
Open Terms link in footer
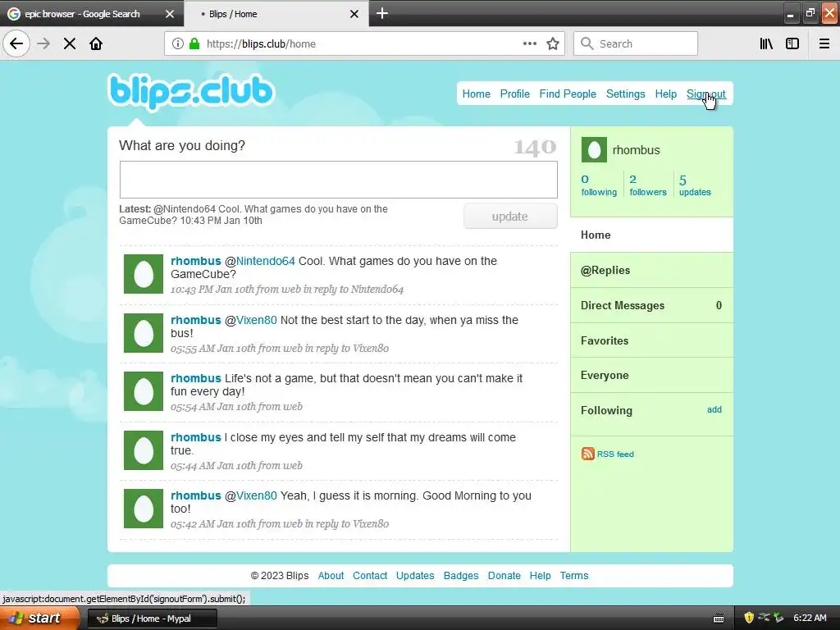[x=573, y=575]
